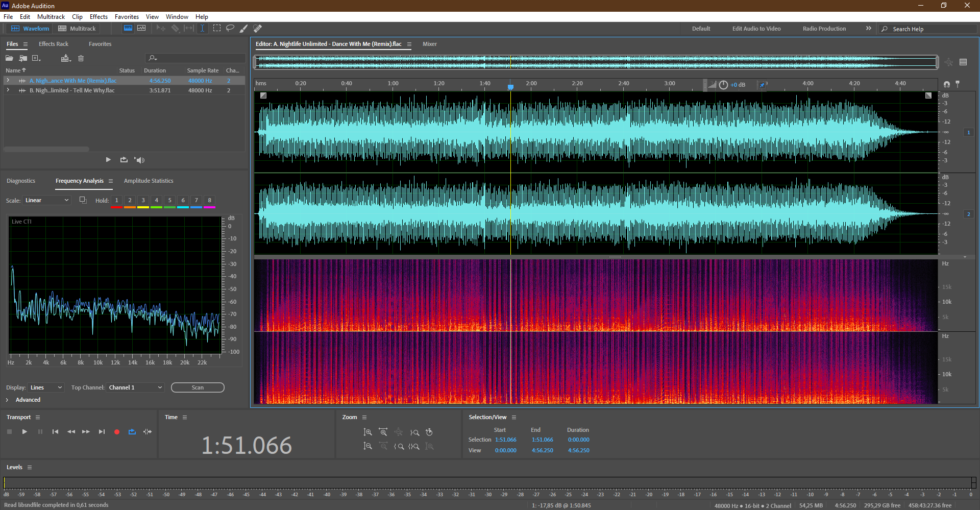The image size is (980, 510).
Task: Select the Spot Healing Brush tool
Action: pos(258,29)
